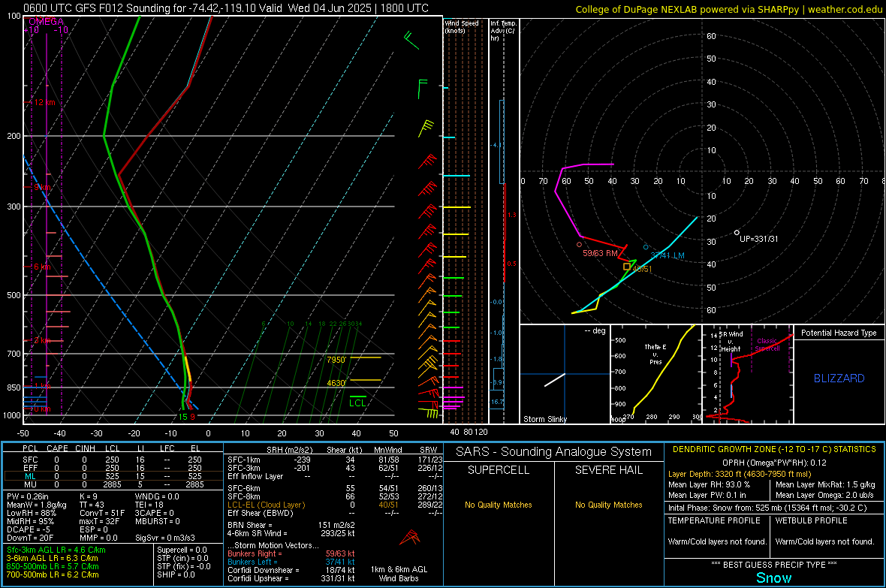
Task: Click the Sfc-3km AGL LR = 4.6 C/km line
Action: click(56, 550)
